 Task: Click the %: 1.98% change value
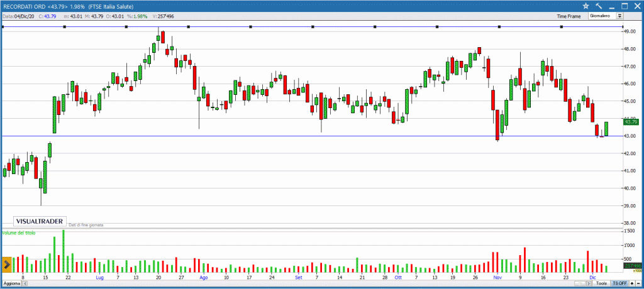pyautogui.click(x=138, y=16)
